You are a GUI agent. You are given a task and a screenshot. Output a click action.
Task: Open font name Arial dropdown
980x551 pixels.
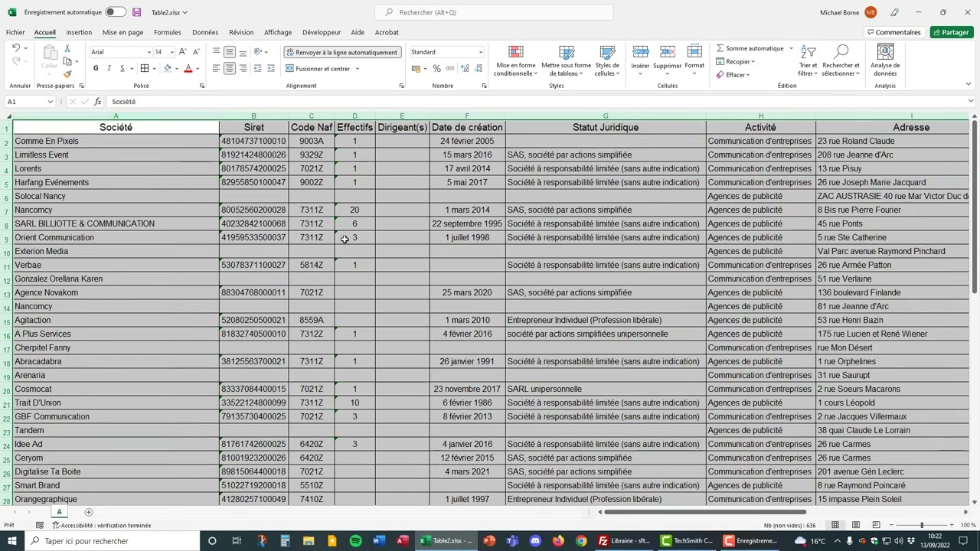(149, 52)
